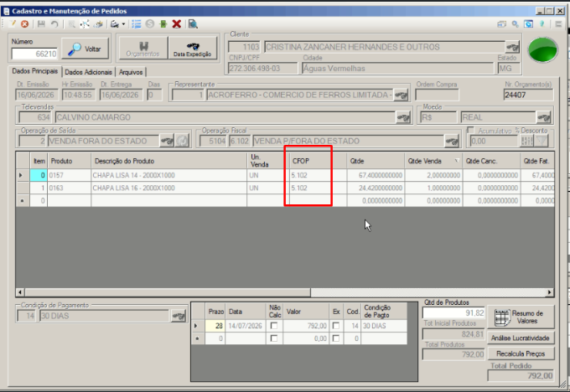Image resolution: width=570 pixels, height=392 pixels.
Task: Click product code 0163 cell
Action: 69,188
